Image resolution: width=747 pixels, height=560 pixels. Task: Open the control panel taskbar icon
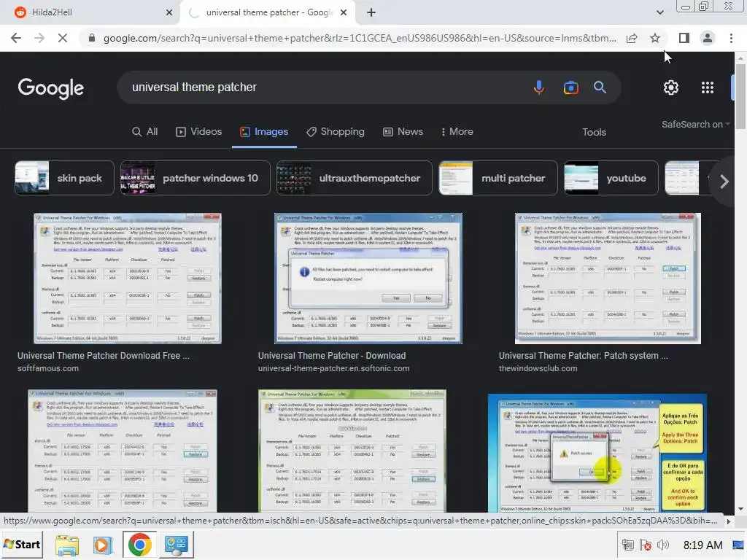coord(177,545)
